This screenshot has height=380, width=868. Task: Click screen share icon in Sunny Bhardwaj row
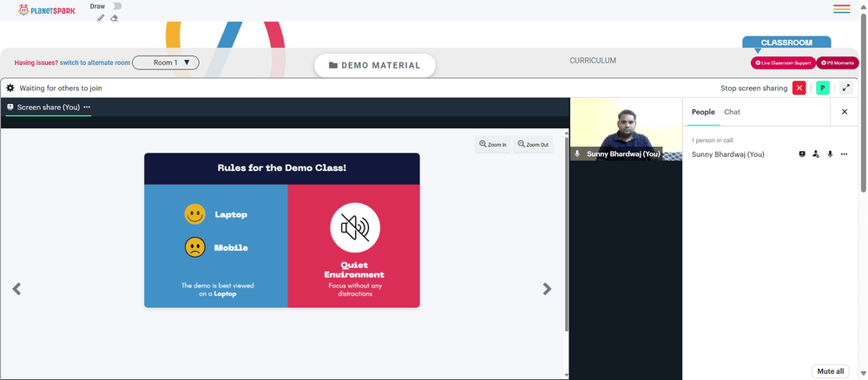tap(801, 154)
